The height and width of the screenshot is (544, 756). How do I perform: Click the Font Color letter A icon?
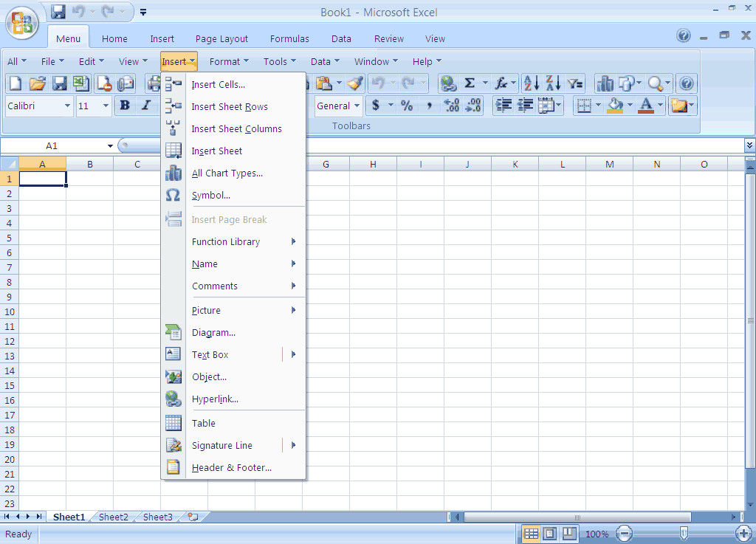[646, 106]
